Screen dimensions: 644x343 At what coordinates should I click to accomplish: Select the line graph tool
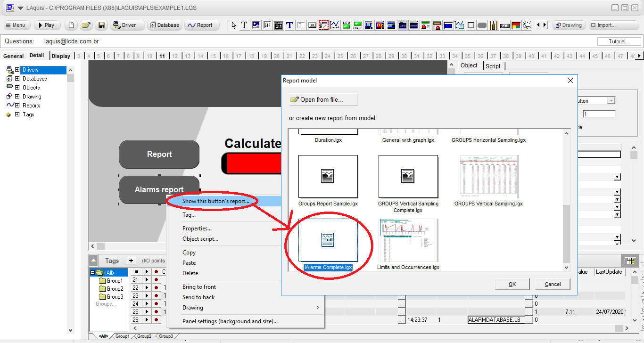pyautogui.click(x=335, y=25)
